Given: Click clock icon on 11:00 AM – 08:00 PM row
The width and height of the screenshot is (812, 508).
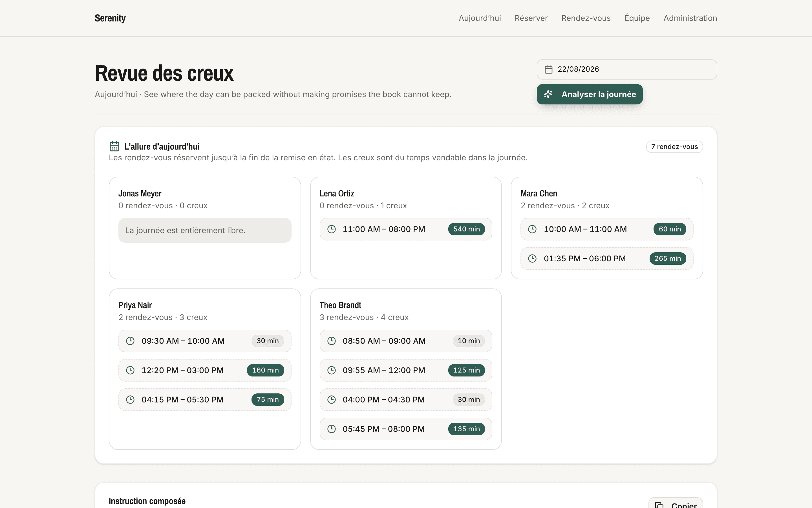Looking at the screenshot, I should pos(331,229).
